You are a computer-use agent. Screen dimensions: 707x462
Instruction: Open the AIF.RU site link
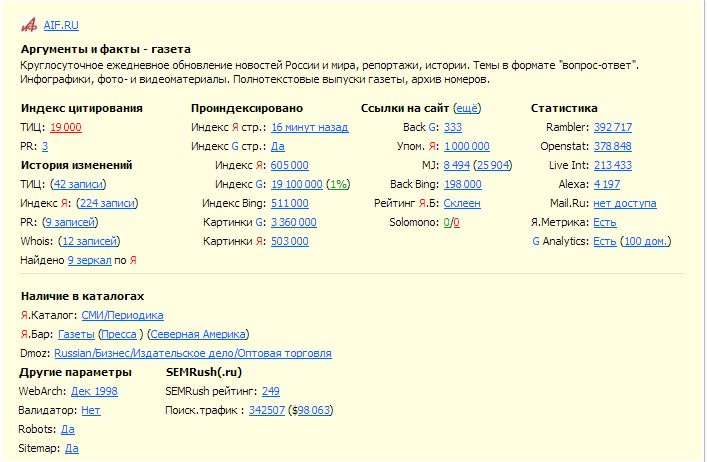pos(60,24)
